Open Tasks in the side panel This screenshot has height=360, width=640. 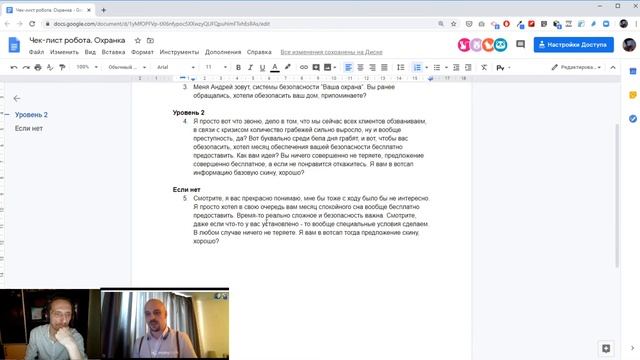click(633, 119)
